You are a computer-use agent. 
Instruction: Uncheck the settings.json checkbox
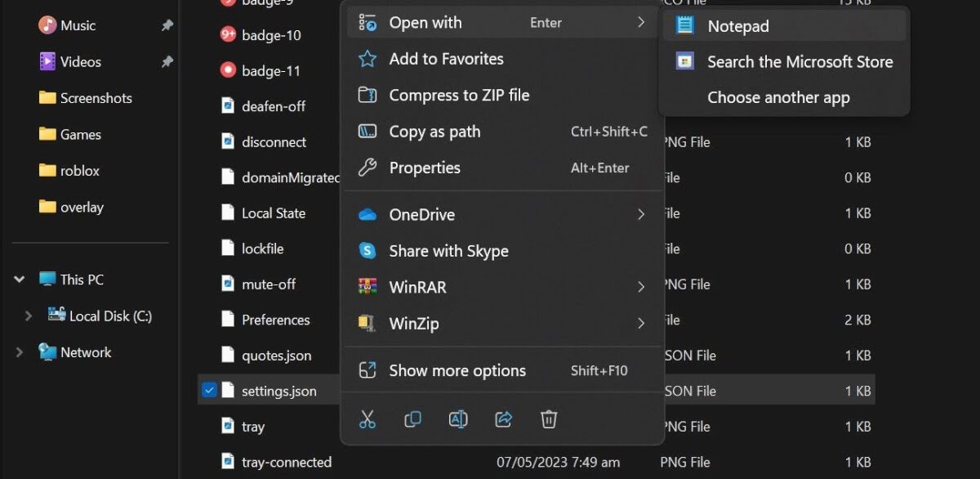209,391
